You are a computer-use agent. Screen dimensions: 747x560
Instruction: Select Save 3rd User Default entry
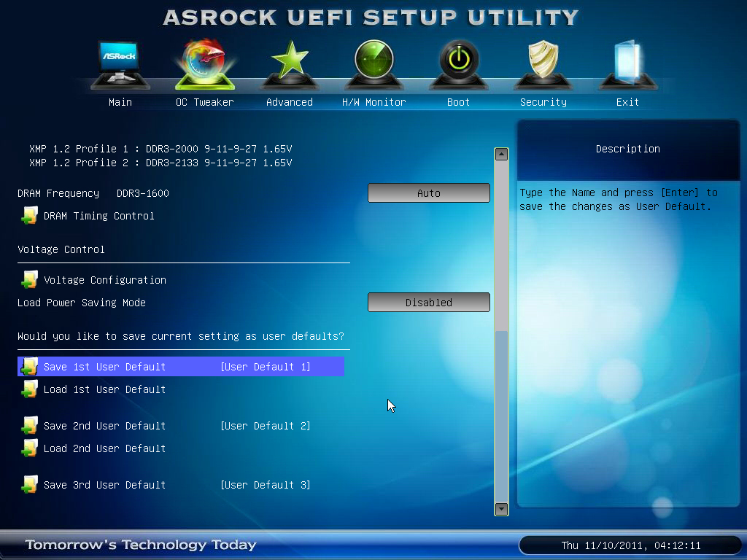click(x=105, y=485)
